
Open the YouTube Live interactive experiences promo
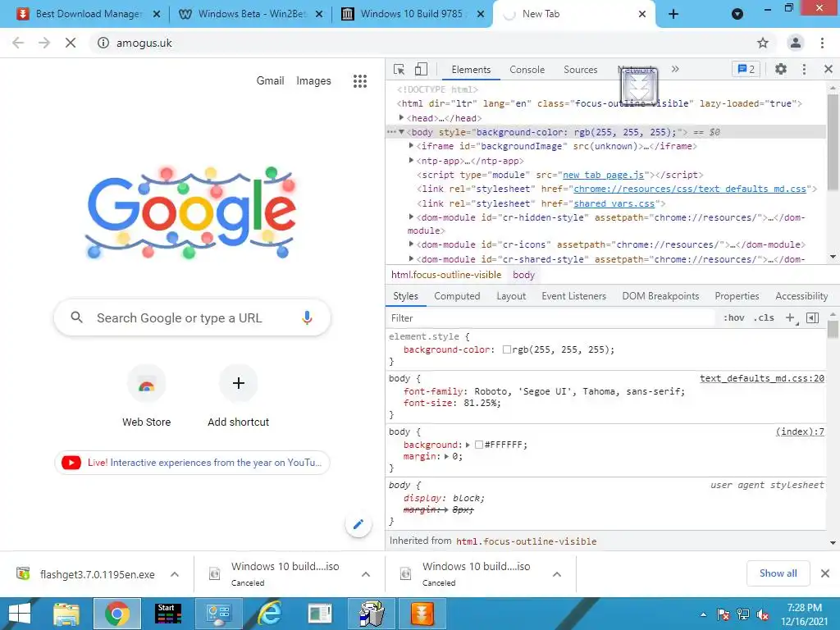click(x=192, y=463)
